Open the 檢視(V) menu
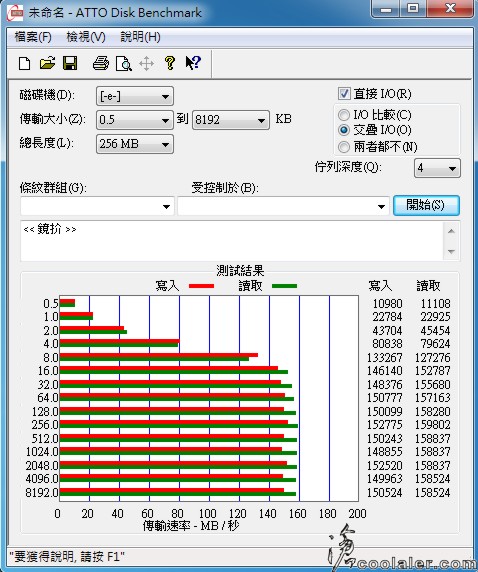Screen dimensions: 478x572 coord(86,37)
